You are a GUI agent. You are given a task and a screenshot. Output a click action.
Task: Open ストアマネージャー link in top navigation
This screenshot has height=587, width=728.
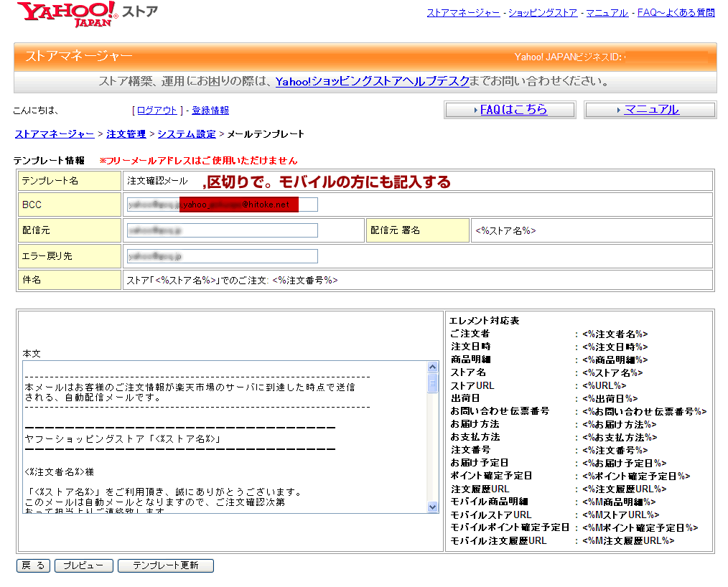coord(464,13)
